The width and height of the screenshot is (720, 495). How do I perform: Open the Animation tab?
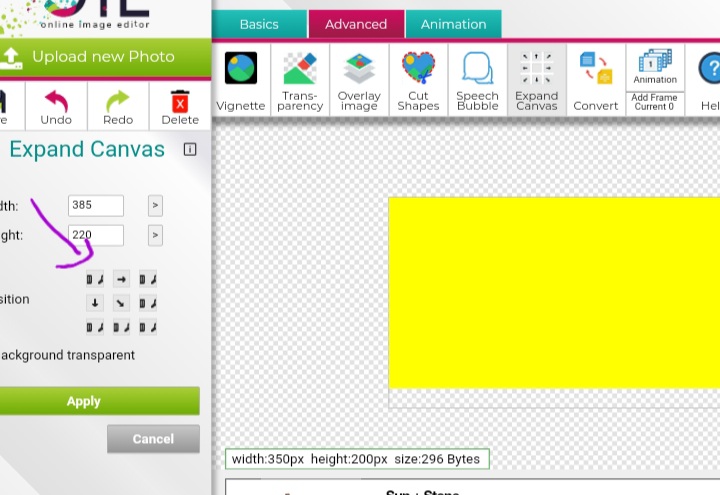point(453,24)
